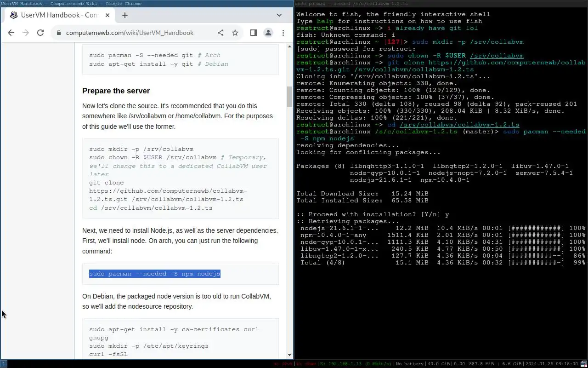Click the terminal 'resolving dependencies...' line
588x368 pixels.
click(x=348, y=145)
